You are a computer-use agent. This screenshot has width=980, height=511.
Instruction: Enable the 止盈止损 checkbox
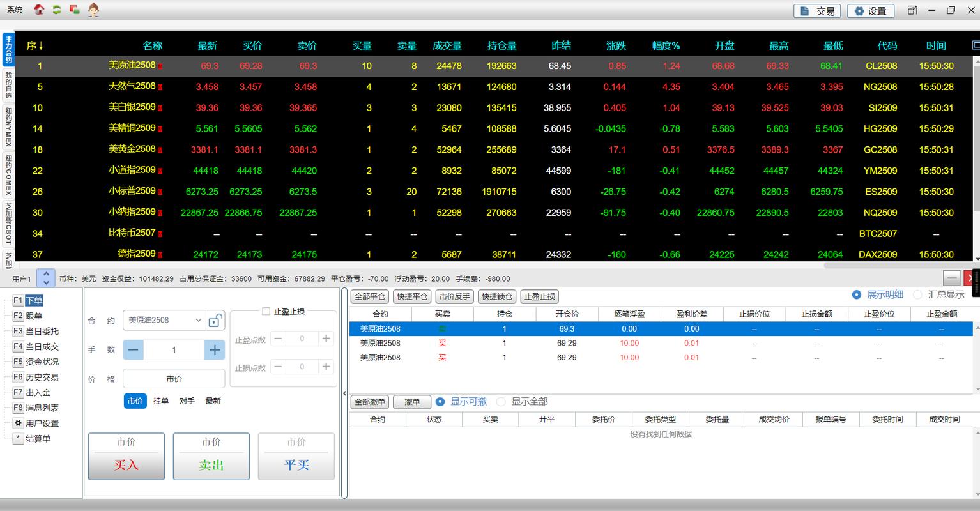pyautogui.click(x=266, y=311)
